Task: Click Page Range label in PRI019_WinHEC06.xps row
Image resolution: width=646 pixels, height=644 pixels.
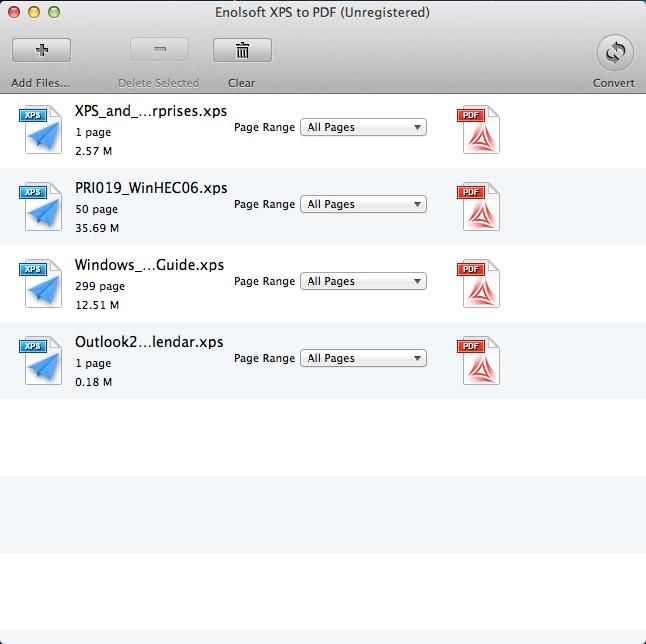Action: [x=264, y=205]
